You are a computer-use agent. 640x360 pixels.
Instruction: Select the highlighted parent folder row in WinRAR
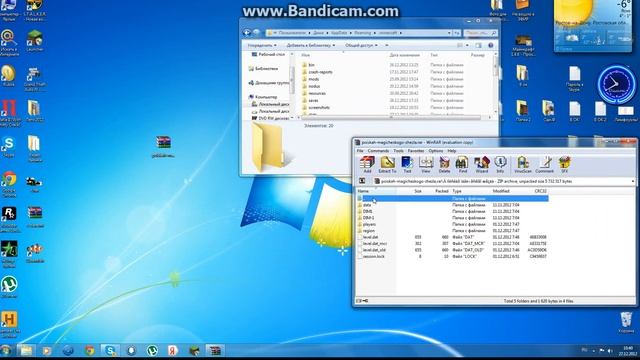pyautogui.click(x=453, y=198)
